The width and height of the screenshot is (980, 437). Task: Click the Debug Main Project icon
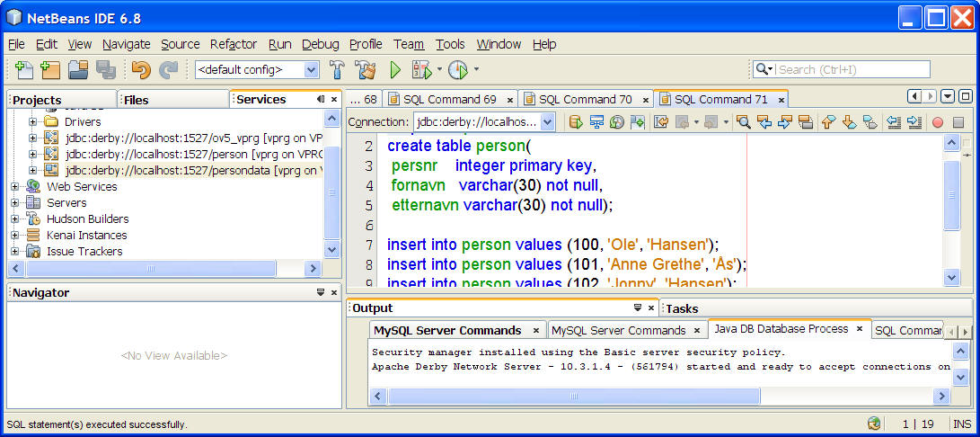(422, 69)
